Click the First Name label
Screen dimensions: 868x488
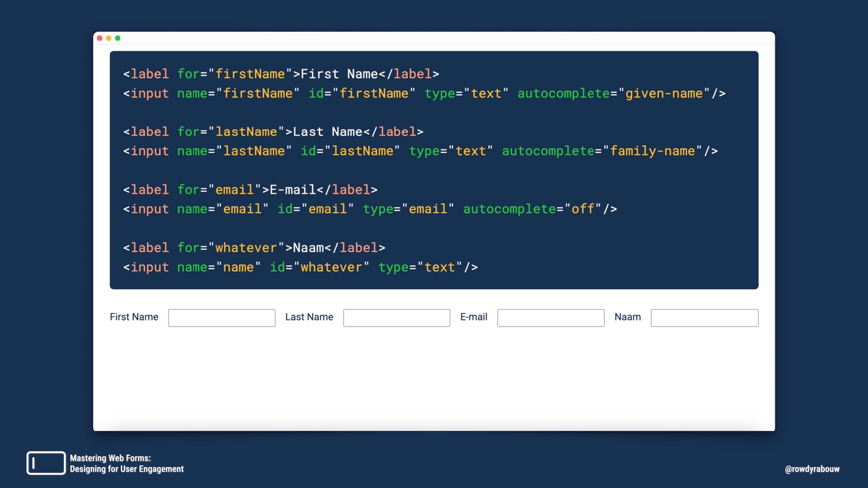click(x=134, y=317)
